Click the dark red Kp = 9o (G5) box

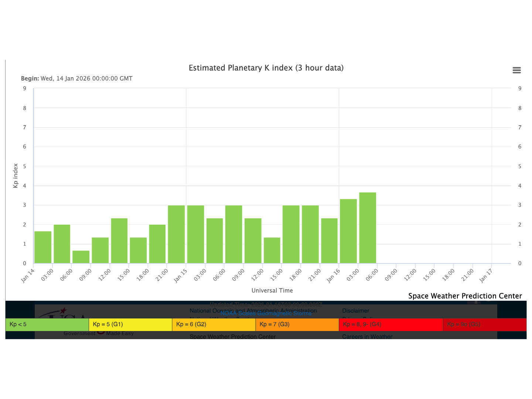(x=484, y=324)
